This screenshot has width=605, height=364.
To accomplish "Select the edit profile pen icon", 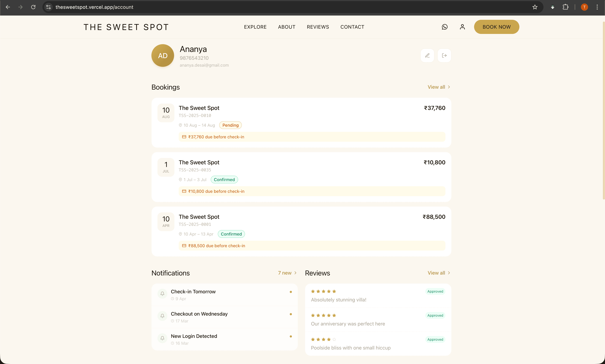I will (427, 55).
